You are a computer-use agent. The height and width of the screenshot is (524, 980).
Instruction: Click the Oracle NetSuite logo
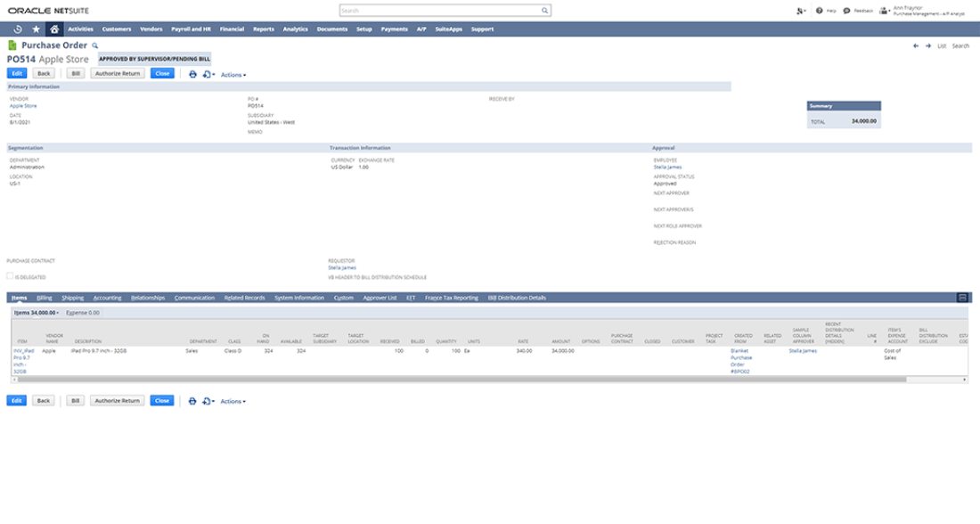pyautogui.click(x=48, y=11)
